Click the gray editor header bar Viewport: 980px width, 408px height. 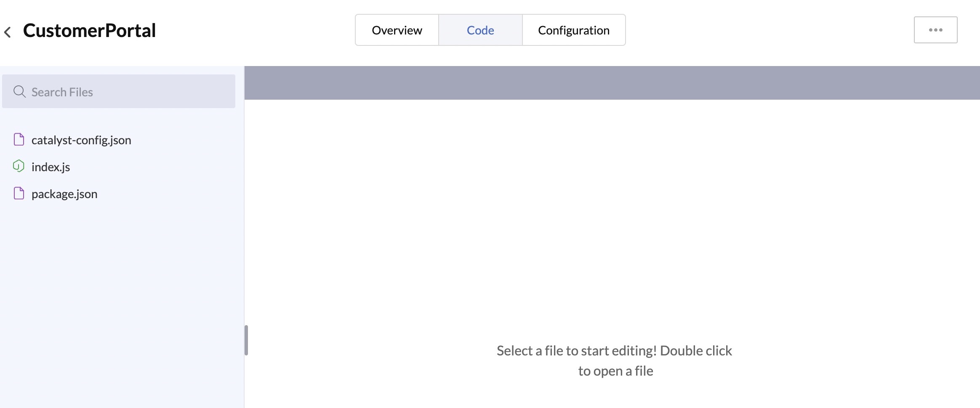click(610, 82)
